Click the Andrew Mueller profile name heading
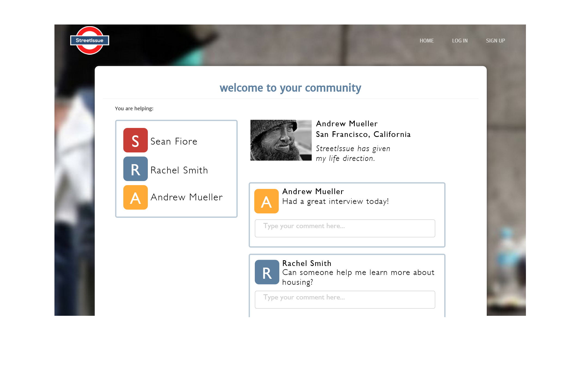588x392 pixels. tap(347, 124)
